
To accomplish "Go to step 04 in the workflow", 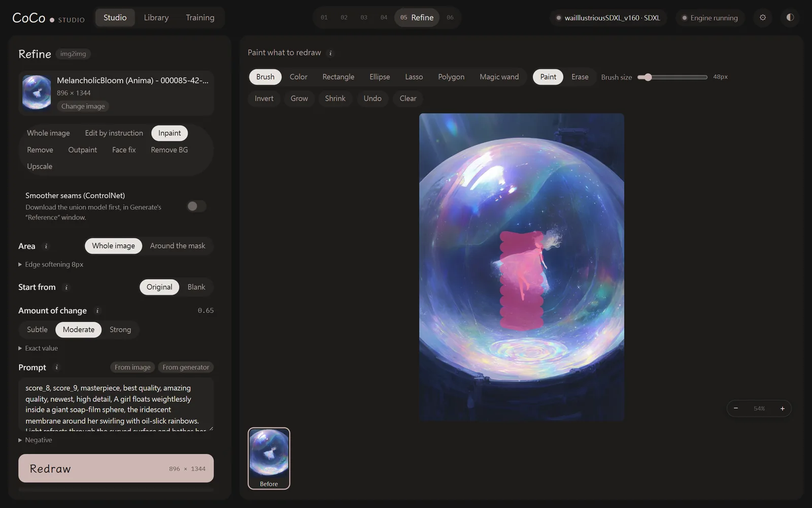I will (384, 17).
